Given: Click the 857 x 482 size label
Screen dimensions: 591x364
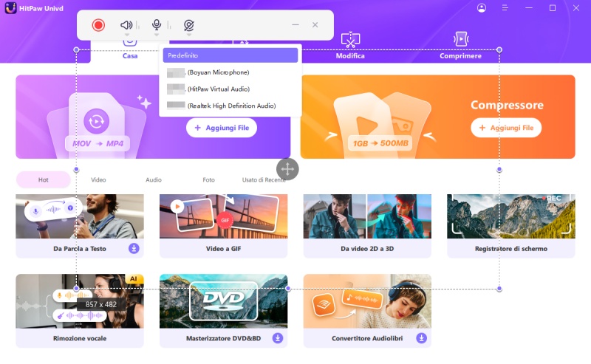Looking at the screenshot, I should coord(101,304).
